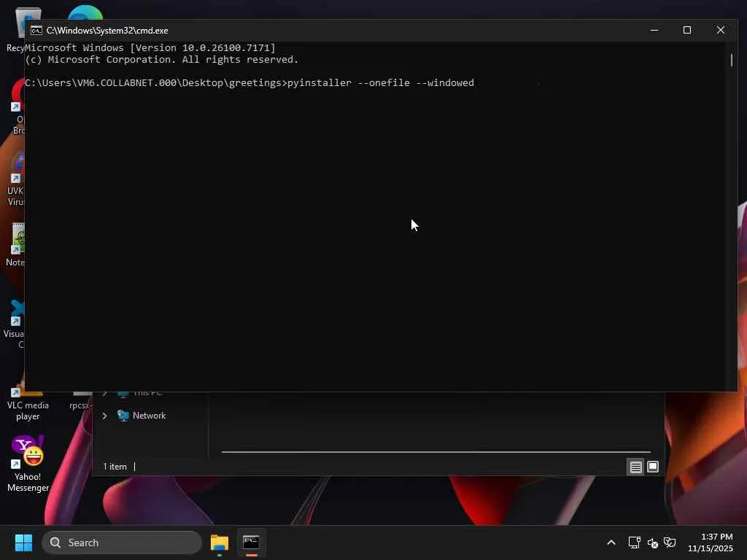Maximize the cmd.exe window
The image size is (747, 560).
[687, 30]
